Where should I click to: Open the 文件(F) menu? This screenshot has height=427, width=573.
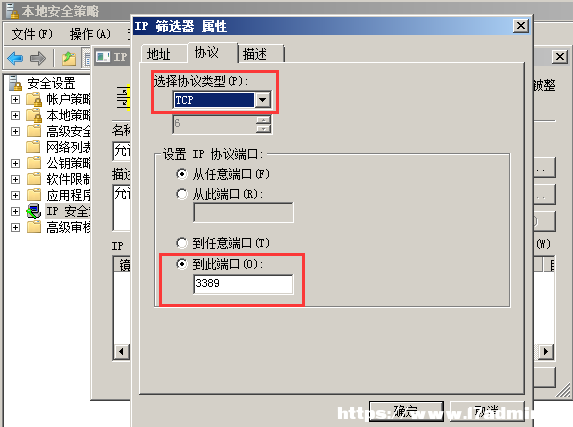(x=32, y=34)
